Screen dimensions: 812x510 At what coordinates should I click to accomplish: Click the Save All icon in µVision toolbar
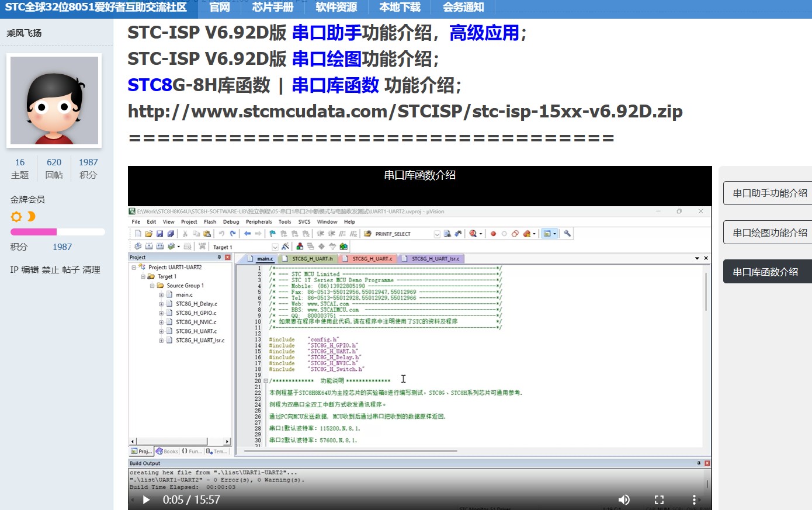coord(171,234)
